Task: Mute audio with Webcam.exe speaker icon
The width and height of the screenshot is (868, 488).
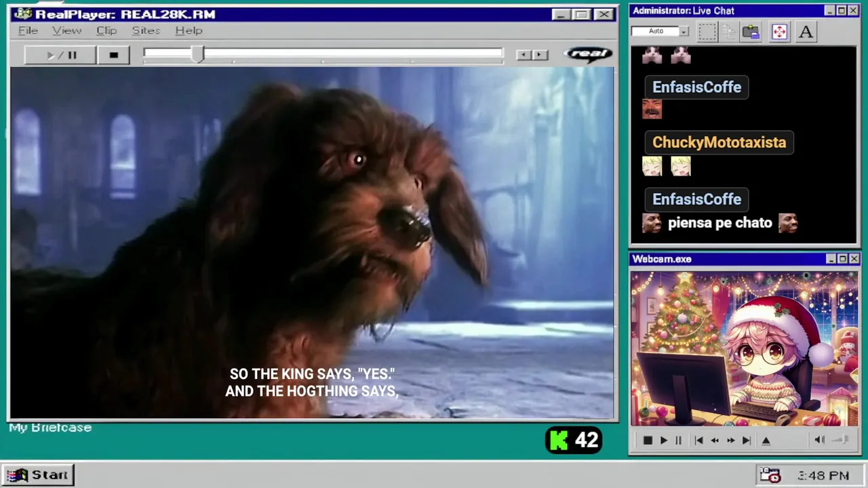Action: pyautogui.click(x=819, y=440)
